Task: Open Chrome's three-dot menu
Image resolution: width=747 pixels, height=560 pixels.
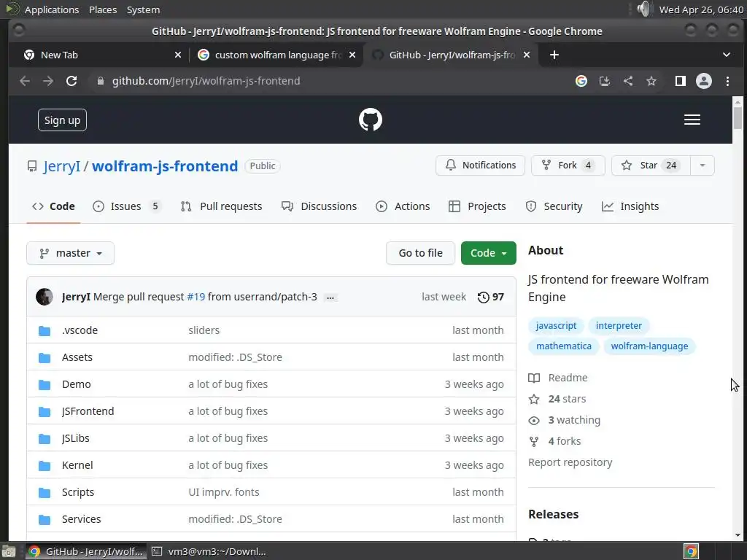Action: click(727, 81)
